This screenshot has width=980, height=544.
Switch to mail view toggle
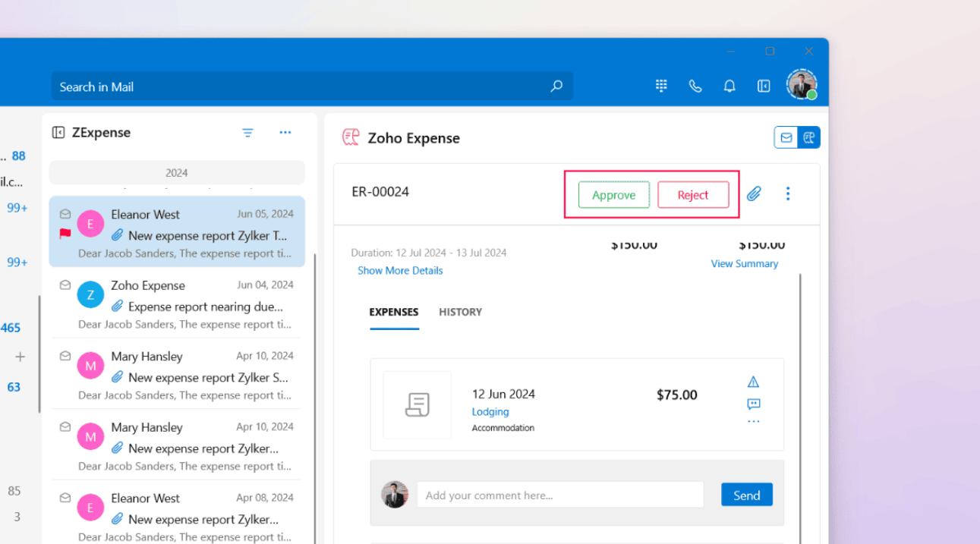point(786,137)
